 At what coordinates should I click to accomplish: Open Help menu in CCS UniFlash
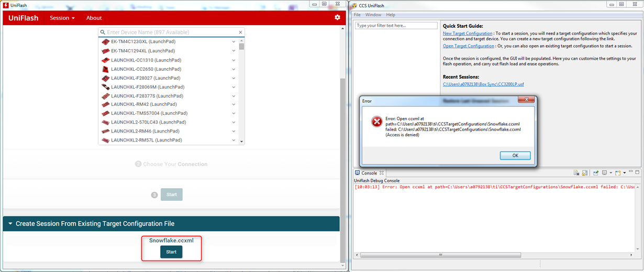pos(391,15)
